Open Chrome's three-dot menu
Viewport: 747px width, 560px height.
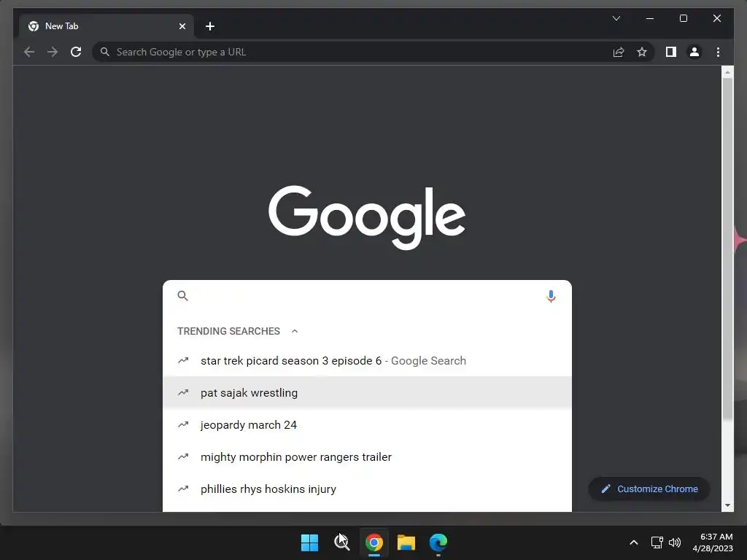pos(718,52)
